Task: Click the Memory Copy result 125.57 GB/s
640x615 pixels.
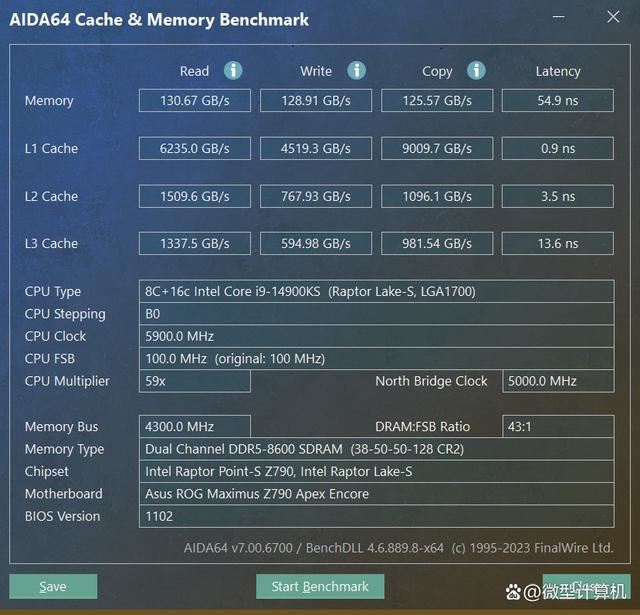Action: [x=436, y=101]
